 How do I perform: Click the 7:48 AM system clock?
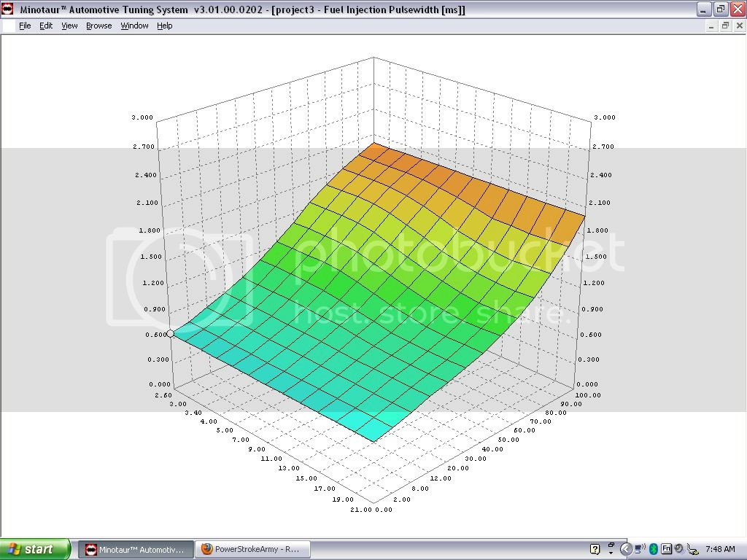(720, 549)
